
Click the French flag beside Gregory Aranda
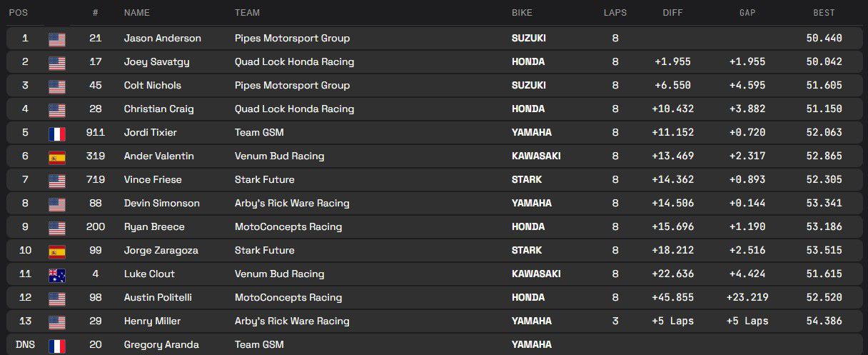tap(57, 345)
